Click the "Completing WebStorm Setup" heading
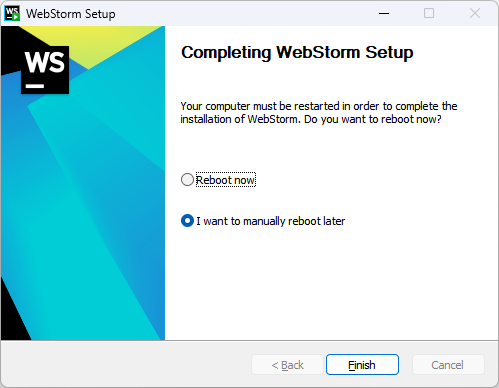The image size is (499, 388). 297,52
